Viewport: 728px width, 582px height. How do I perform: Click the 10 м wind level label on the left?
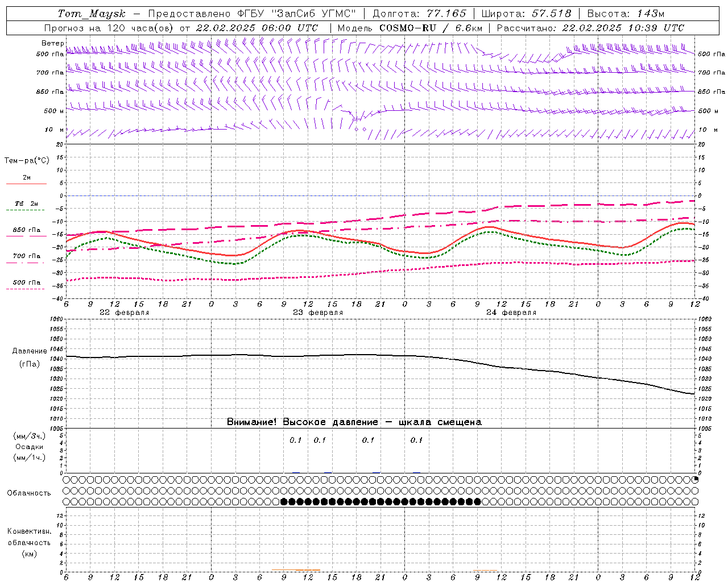pos(54,130)
